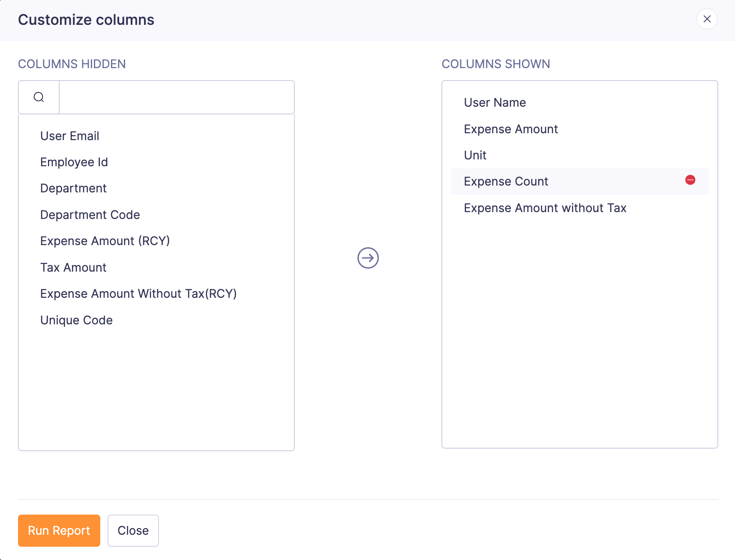This screenshot has width=735, height=560.
Task: Select Employee Id in the hidden list
Action: 74,162
